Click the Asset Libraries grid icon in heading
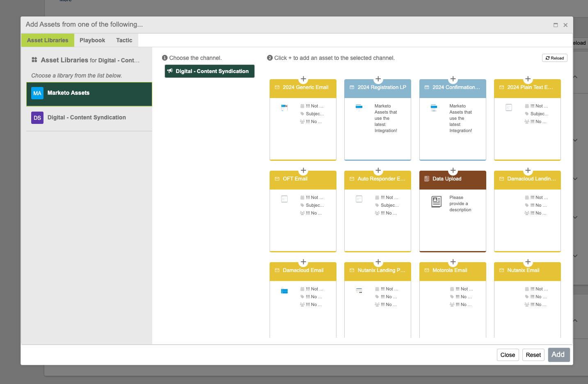The height and width of the screenshot is (384, 588). pyautogui.click(x=34, y=60)
